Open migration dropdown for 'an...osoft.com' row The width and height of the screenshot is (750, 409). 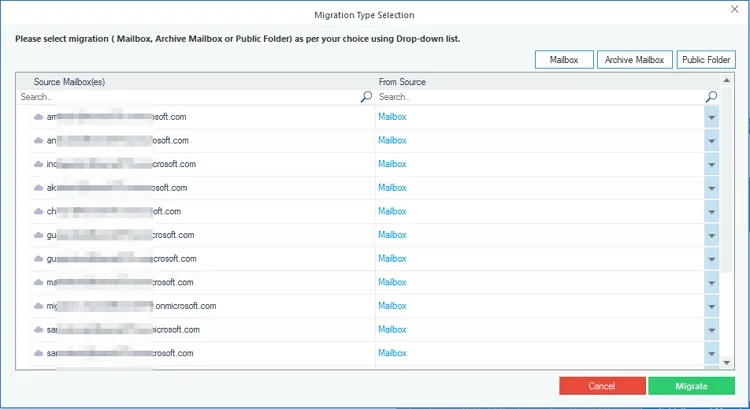[711, 141]
